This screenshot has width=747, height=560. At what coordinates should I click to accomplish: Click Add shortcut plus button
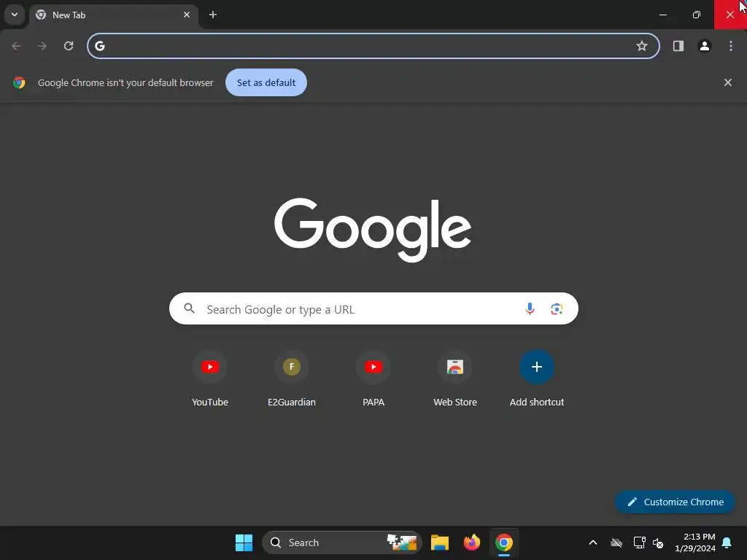click(537, 367)
